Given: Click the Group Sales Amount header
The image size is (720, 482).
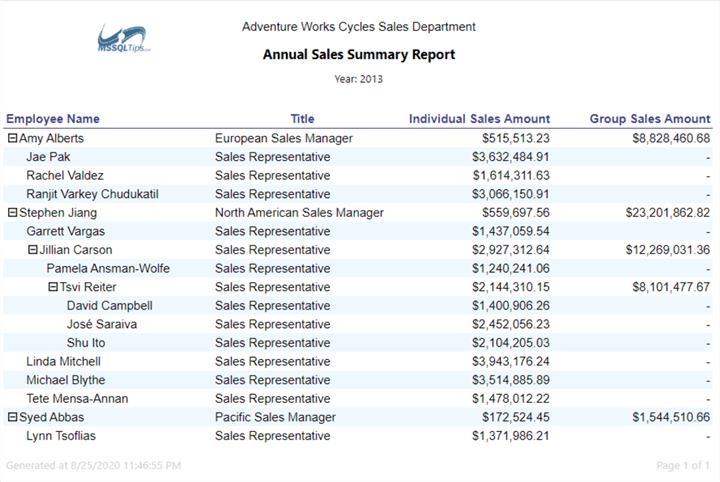Looking at the screenshot, I should coord(650,119).
